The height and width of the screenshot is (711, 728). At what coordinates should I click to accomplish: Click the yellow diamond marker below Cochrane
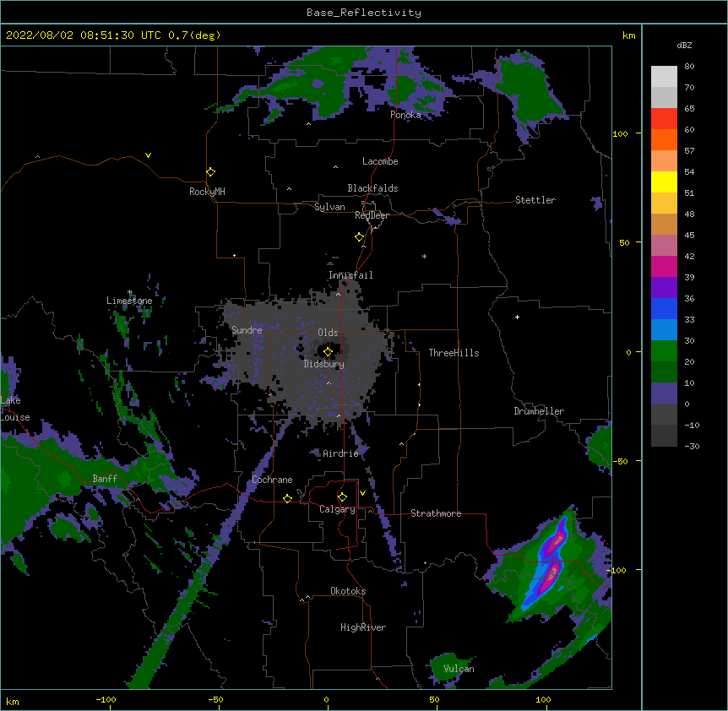(x=287, y=498)
